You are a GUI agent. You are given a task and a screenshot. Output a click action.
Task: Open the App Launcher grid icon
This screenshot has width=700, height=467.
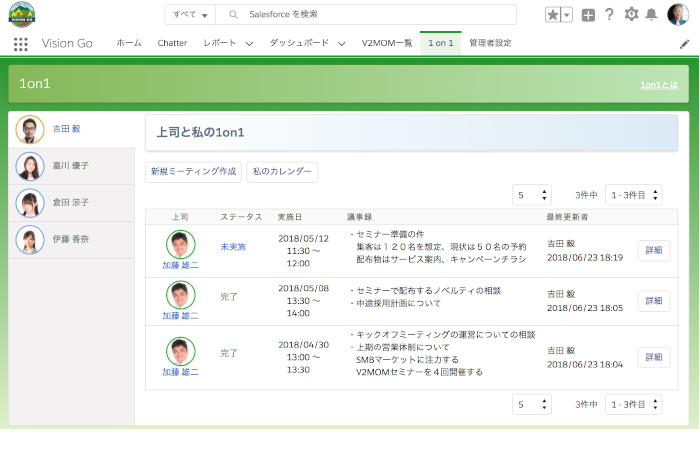click(x=21, y=44)
